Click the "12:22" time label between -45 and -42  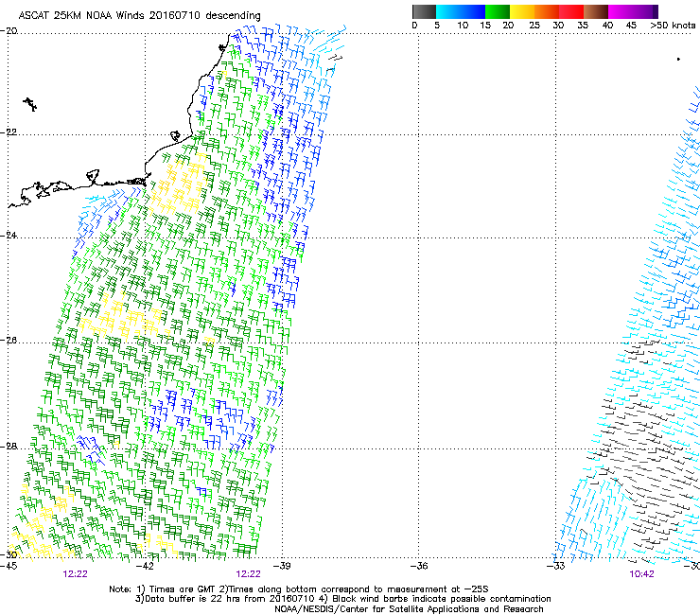(75, 574)
